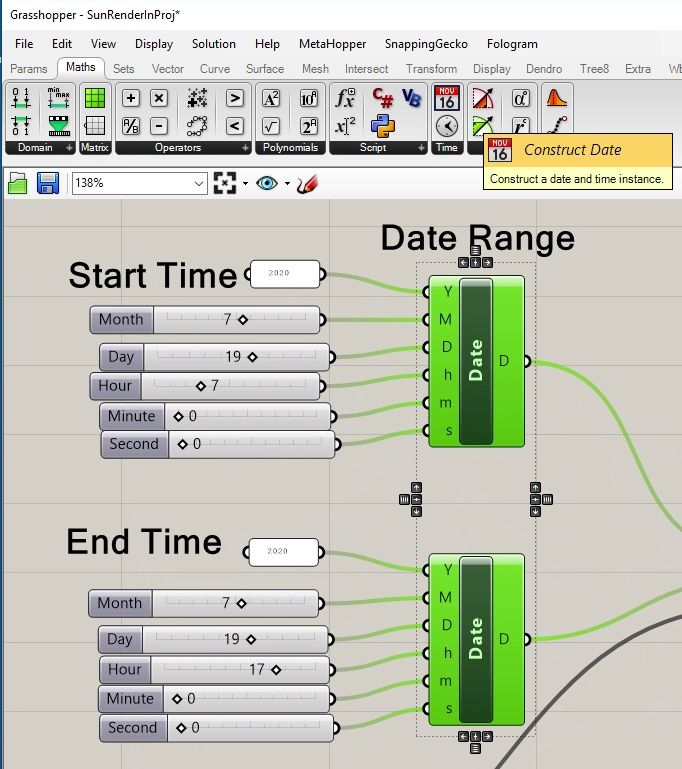Image resolution: width=682 pixels, height=769 pixels.
Task: Select the Power of 10 icon
Action: pyautogui.click(x=309, y=98)
